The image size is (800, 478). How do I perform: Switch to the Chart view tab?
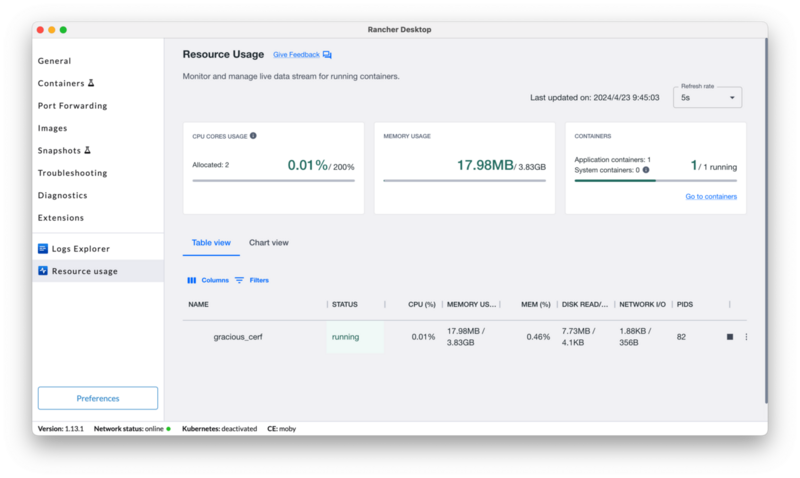click(268, 243)
